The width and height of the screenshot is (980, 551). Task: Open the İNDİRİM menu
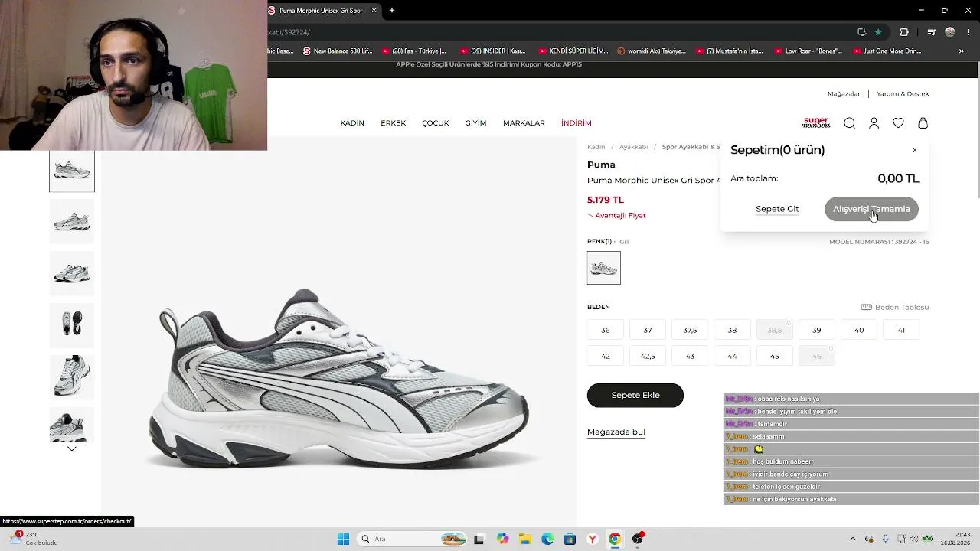577,123
